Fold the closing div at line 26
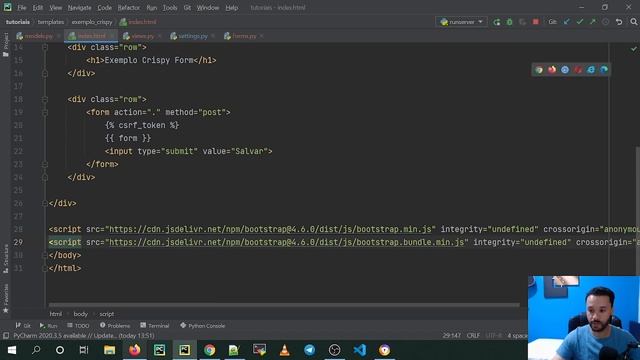The image size is (640, 360). click(x=45, y=203)
